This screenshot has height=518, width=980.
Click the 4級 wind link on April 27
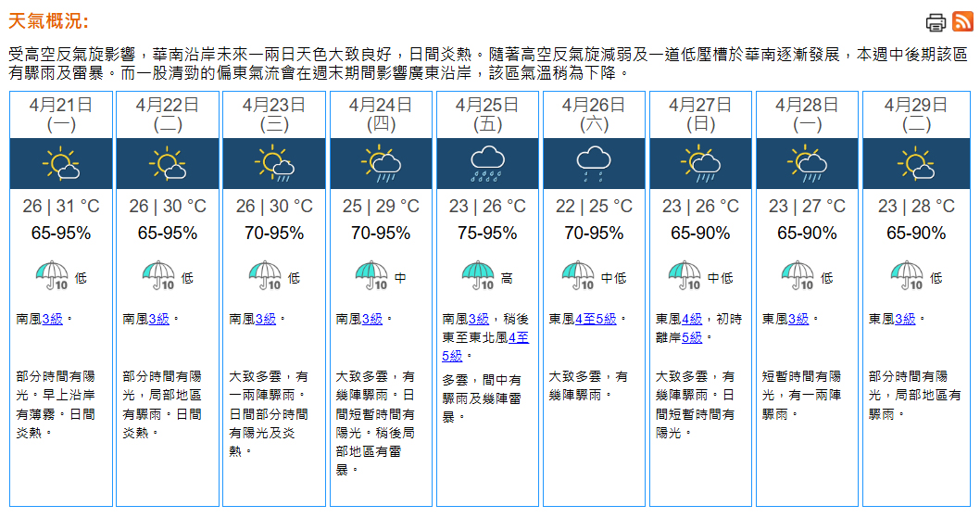692,319
